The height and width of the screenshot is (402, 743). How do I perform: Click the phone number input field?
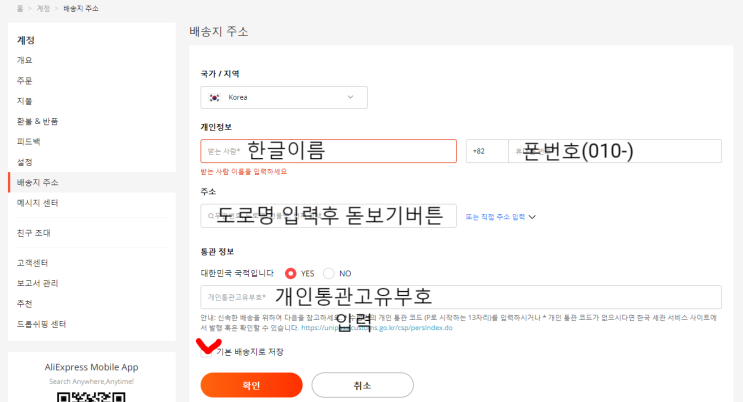click(x=615, y=151)
